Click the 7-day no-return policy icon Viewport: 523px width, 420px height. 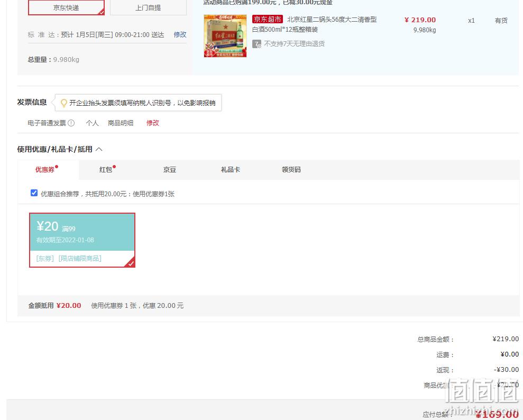coord(256,44)
